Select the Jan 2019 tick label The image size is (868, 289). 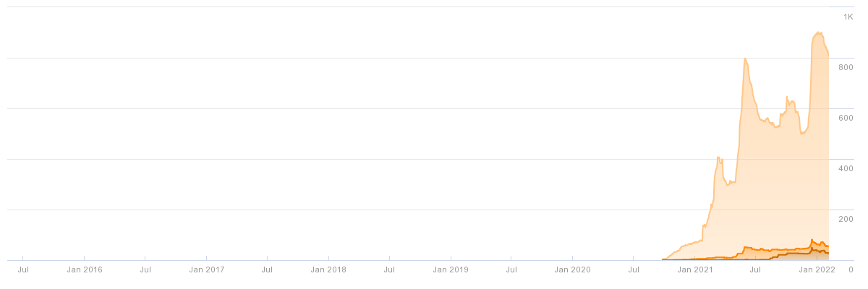tap(451, 269)
